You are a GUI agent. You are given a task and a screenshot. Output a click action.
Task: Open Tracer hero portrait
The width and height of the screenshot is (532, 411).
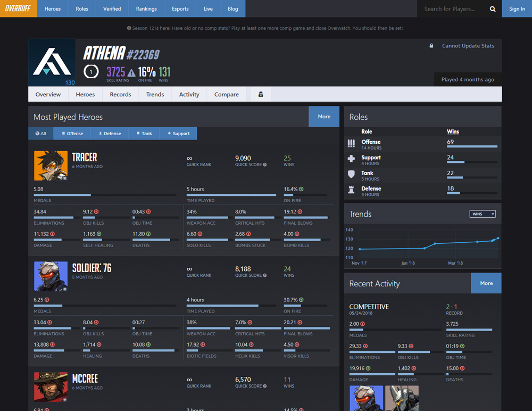pyautogui.click(x=51, y=166)
